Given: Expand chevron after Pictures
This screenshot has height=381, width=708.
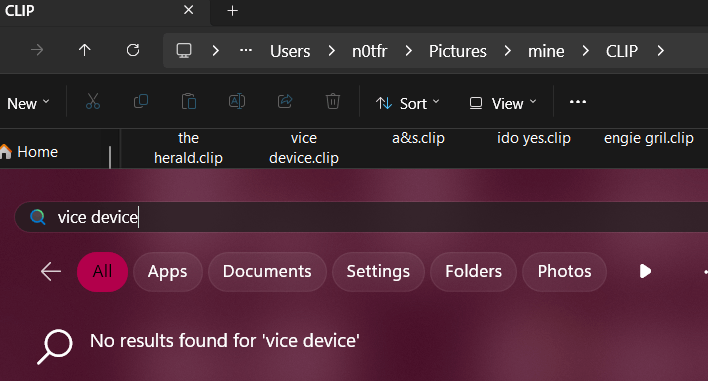Looking at the screenshot, I should [508, 51].
